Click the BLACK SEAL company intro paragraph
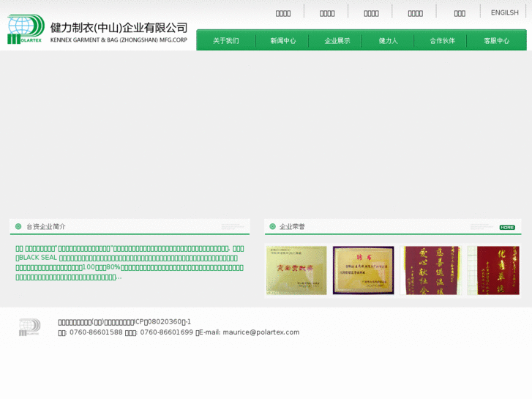This screenshot has width=532, height=399. pyautogui.click(x=130, y=263)
